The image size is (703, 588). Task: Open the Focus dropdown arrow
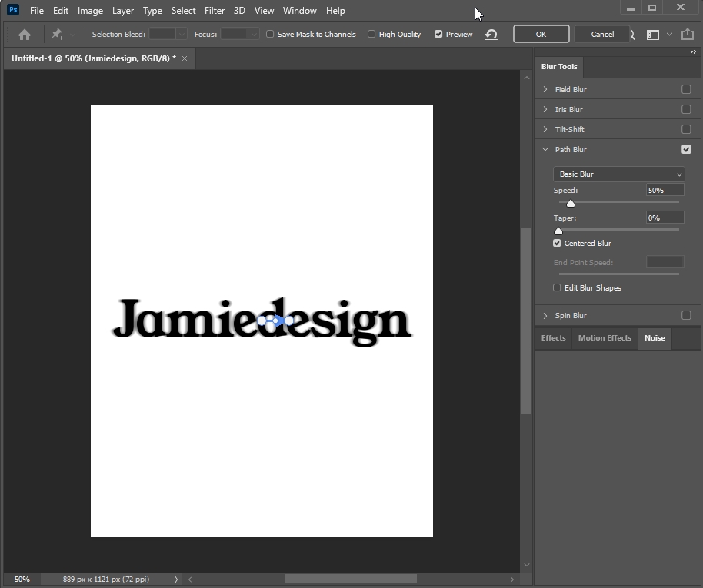(x=254, y=34)
